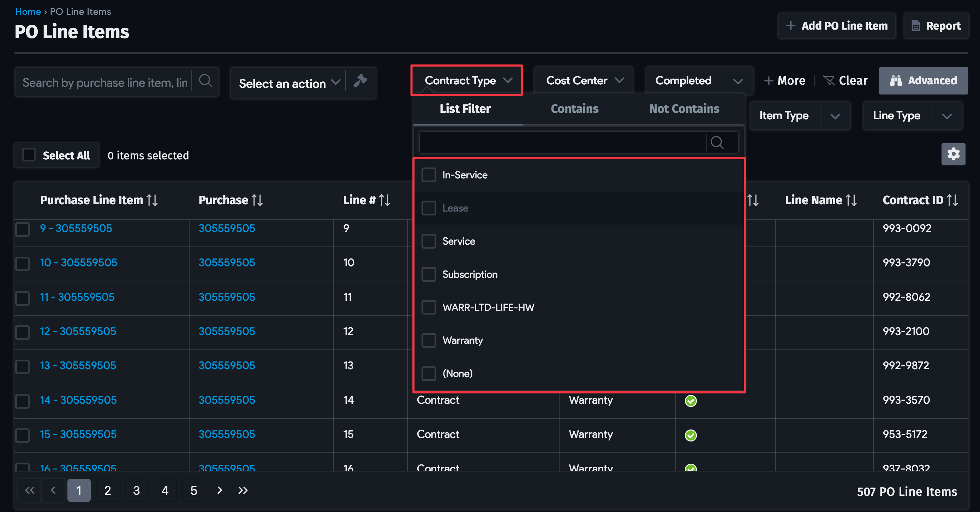The image size is (980, 512).
Task: Switch to the Contains tab
Action: pyautogui.click(x=574, y=109)
